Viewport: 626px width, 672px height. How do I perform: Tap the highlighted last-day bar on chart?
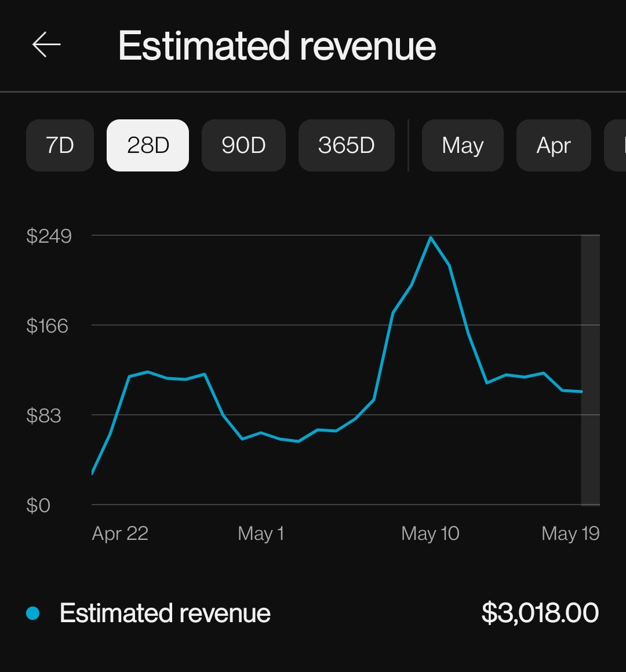pos(591,370)
